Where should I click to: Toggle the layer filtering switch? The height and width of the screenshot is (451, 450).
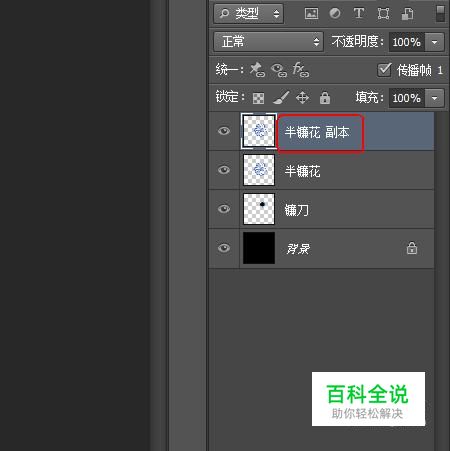[440, 14]
